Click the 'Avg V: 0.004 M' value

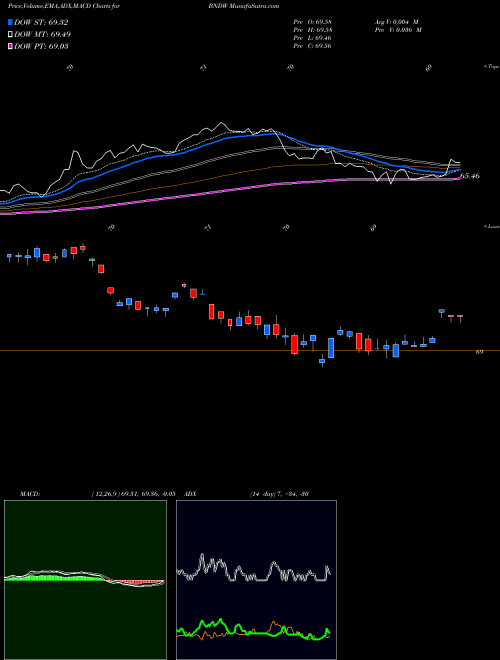tap(397, 22)
